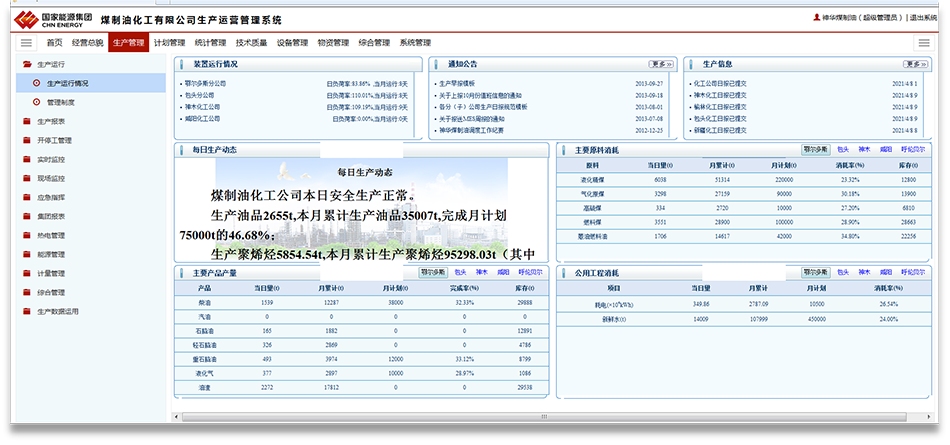
Task: Click the folder icon beside 应急指挥
Action: coord(26,197)
